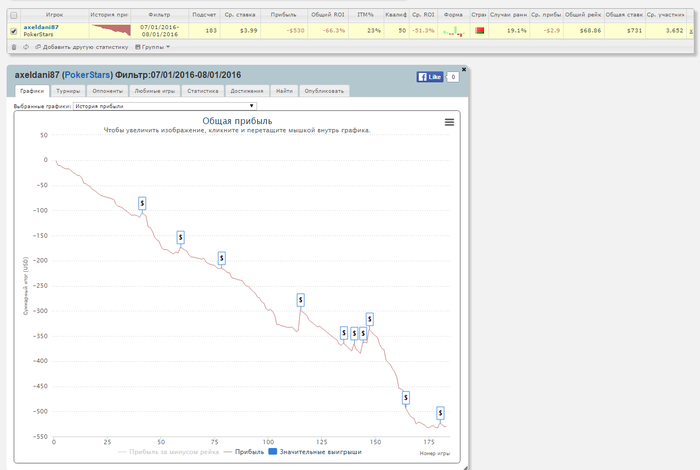
Task: Switch to the 'Любимые игры' tab
Action: click(155, 91)
